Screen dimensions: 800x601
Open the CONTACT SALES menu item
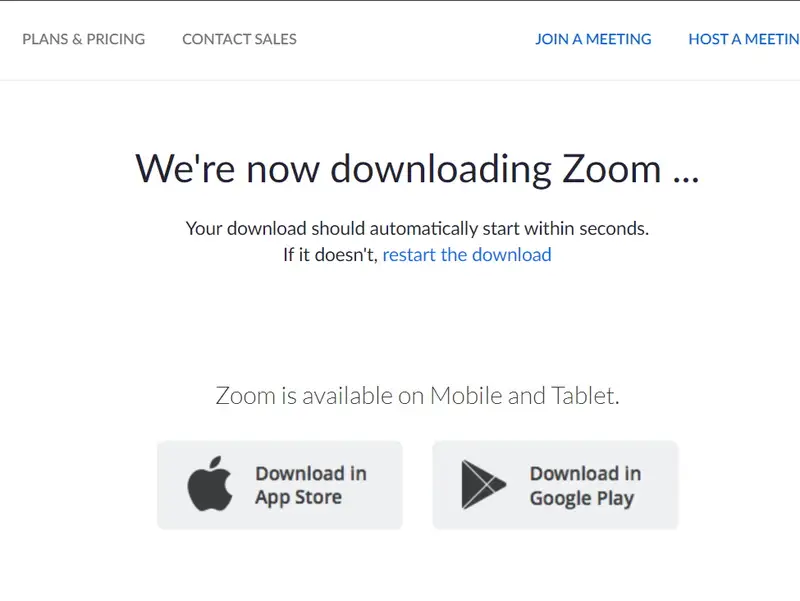(239, 39)
